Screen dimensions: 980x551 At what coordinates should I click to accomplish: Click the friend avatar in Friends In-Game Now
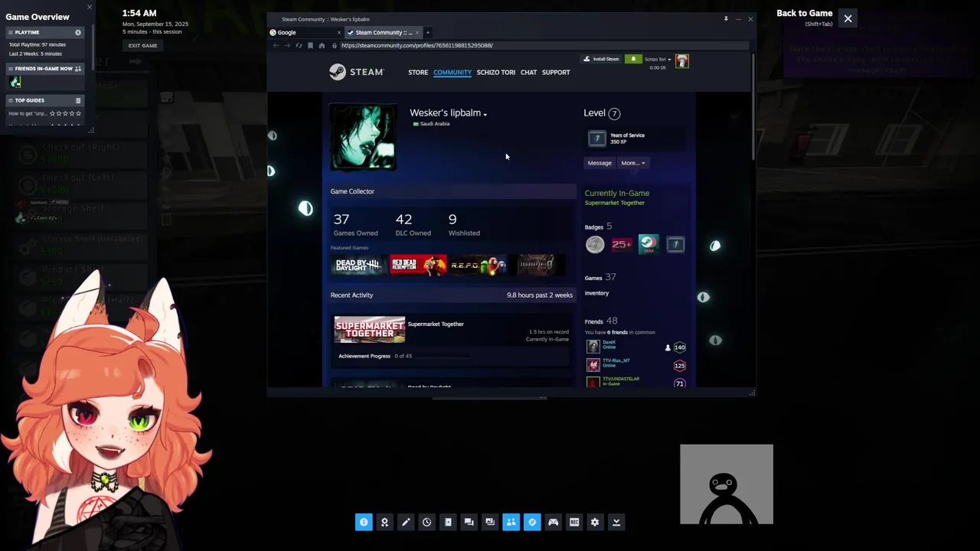click(x=15, y=82)
